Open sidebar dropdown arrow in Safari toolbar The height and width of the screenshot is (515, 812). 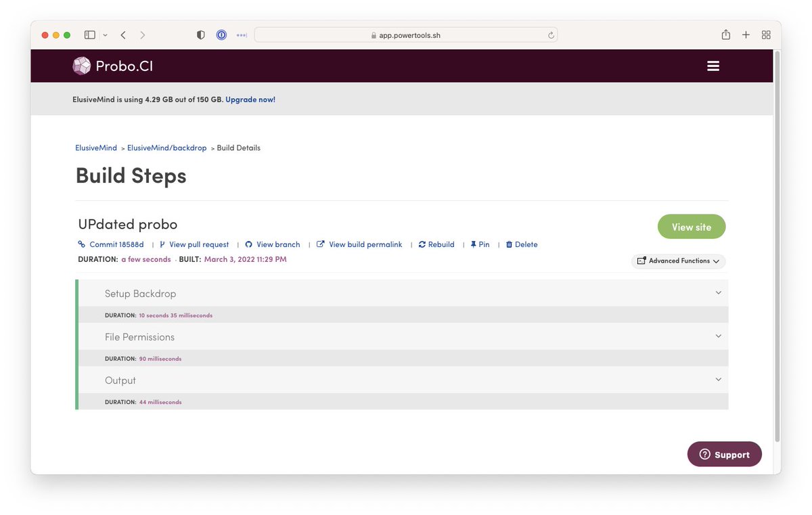coord(105,35)
